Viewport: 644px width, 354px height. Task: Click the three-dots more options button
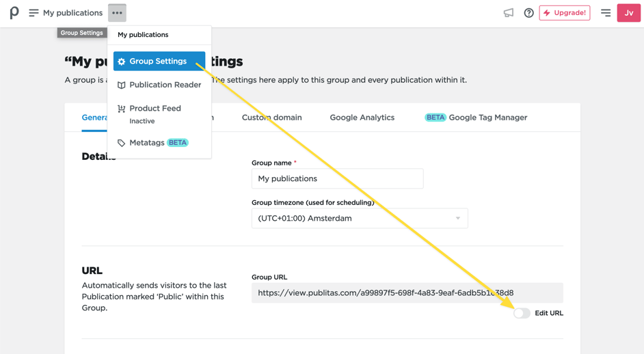[x=117, y=13]
